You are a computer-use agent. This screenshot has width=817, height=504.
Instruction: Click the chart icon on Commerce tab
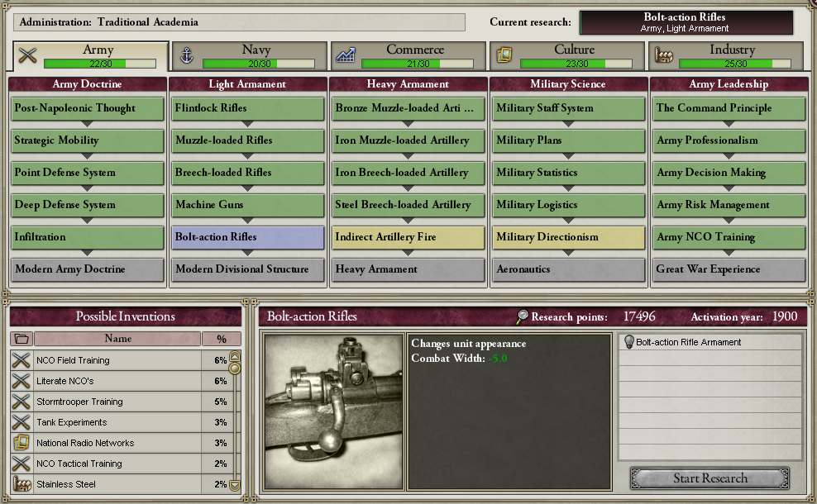(346, 55)
